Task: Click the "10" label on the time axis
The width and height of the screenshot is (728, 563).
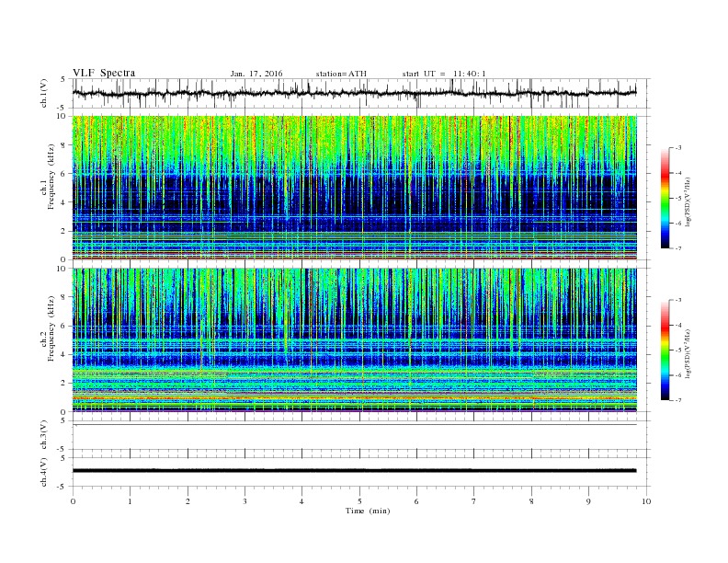Action: (646, 501)
